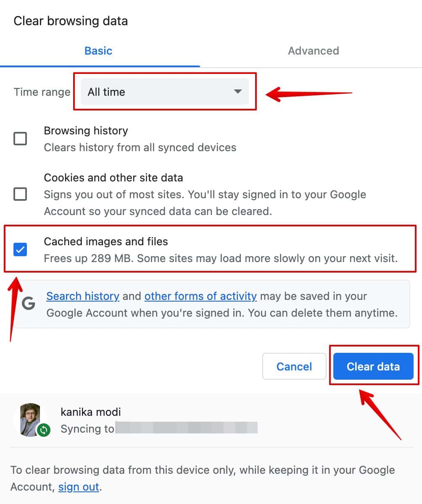422x504 pixels.
Task: Click the Google 'G' logo icon
Action: [28, 304]
